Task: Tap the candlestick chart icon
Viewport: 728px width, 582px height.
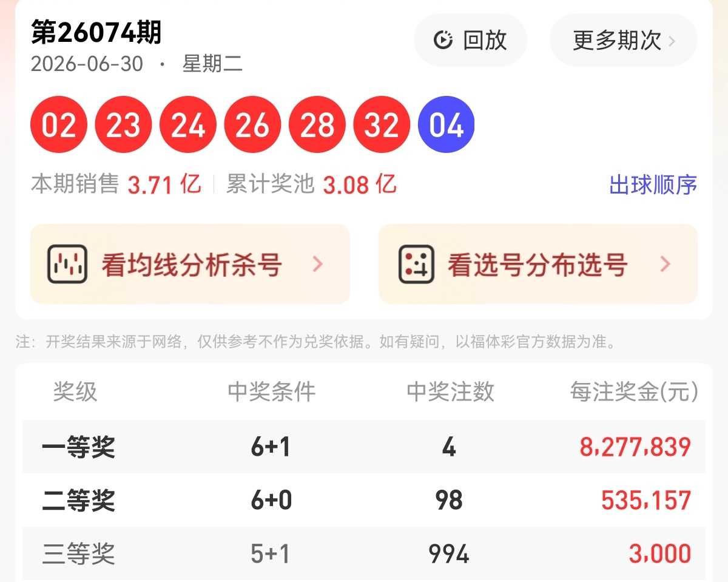Action: tap(67, 264)
